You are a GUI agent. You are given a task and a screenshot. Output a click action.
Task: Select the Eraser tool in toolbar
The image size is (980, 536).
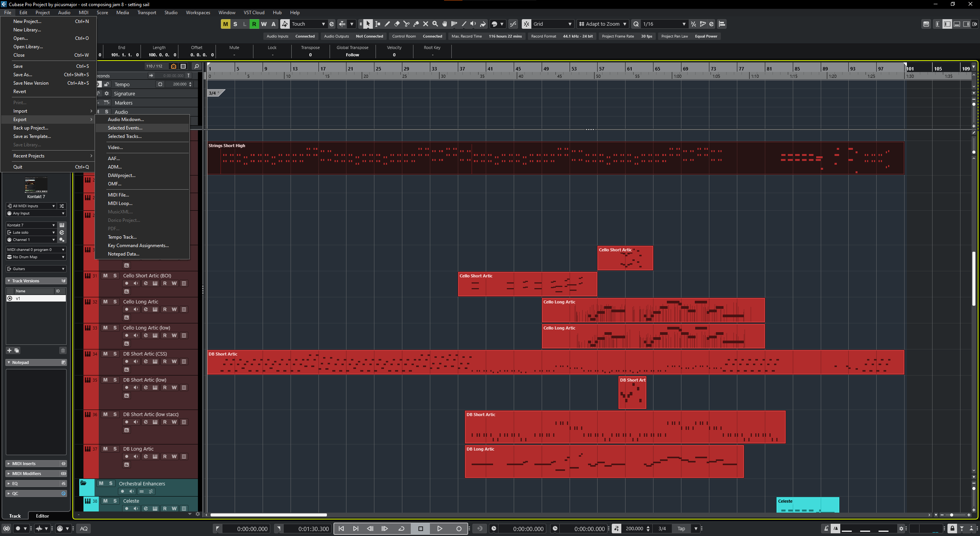coord(397,24)
